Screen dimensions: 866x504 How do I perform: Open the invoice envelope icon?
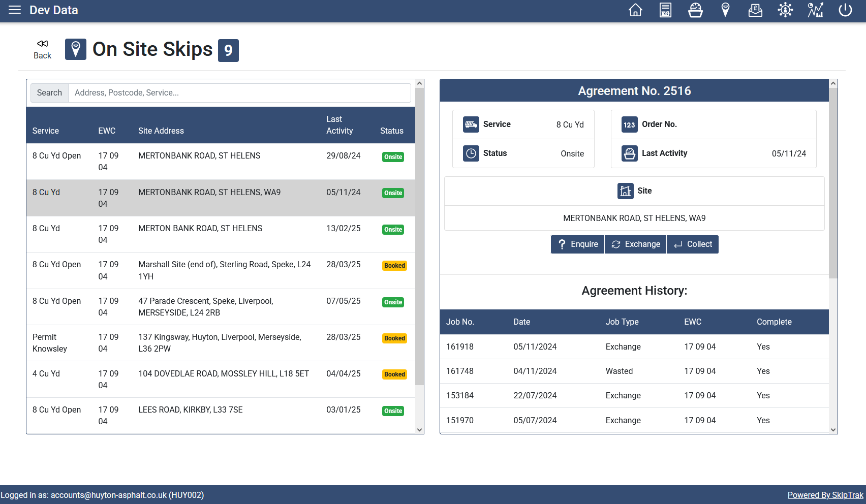755,10
